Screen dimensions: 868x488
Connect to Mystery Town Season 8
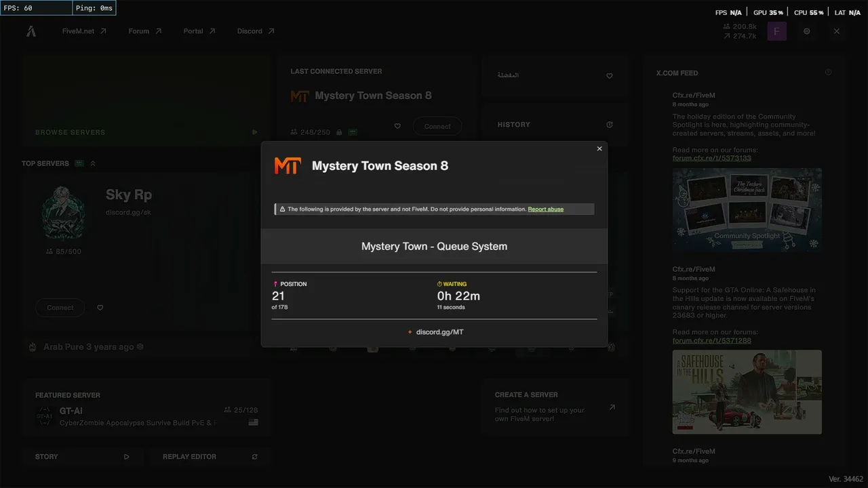(x=437, y=126)
